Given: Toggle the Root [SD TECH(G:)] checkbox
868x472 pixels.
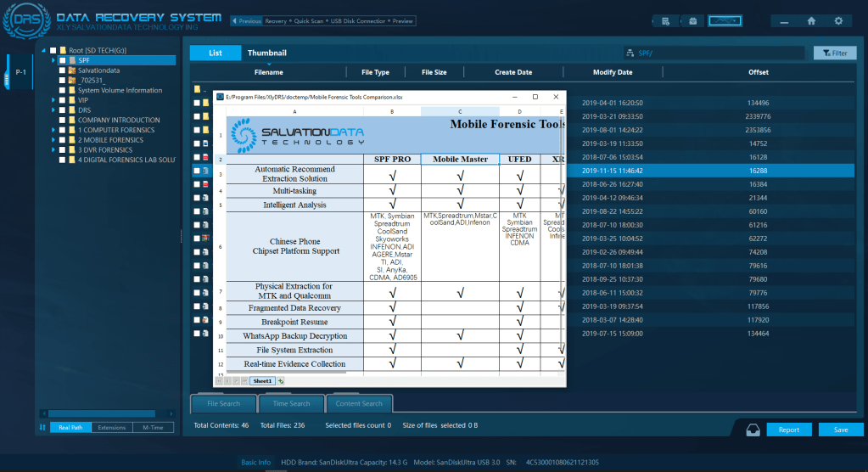Looking at the screenshot, I should (x=53, y=51).
